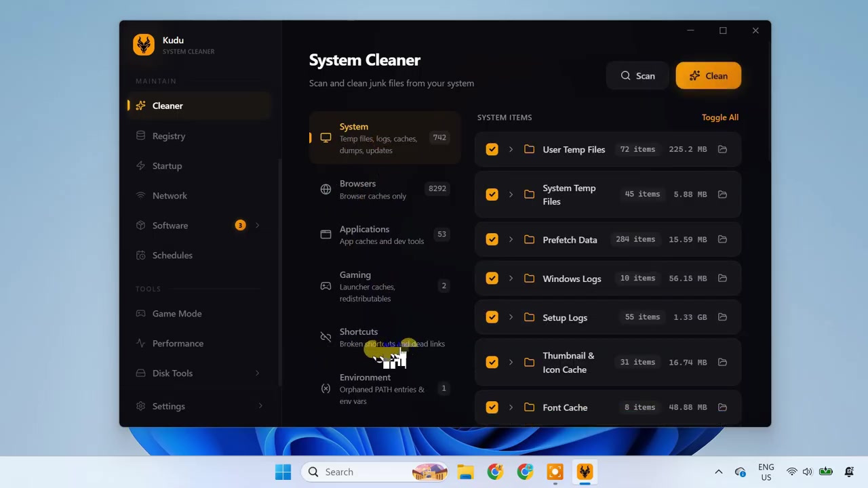Show hidden tray icons chevron

click(719, 472)
